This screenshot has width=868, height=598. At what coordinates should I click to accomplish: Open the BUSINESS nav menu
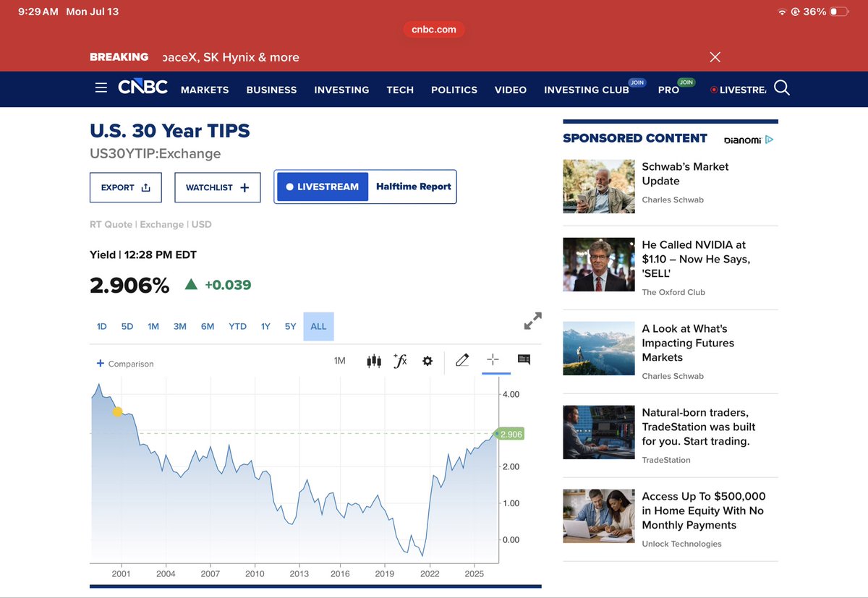(271, 90)
